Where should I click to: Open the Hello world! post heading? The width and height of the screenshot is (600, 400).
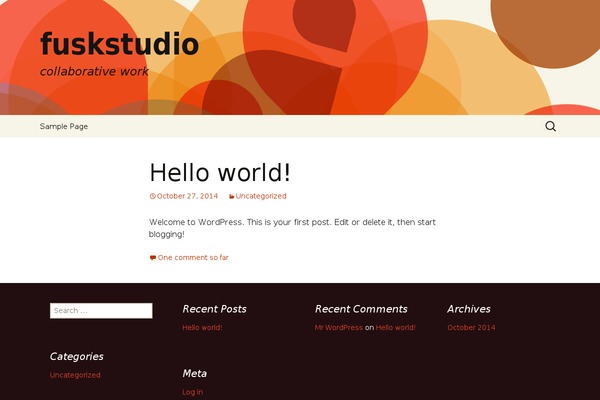point(220,172)
